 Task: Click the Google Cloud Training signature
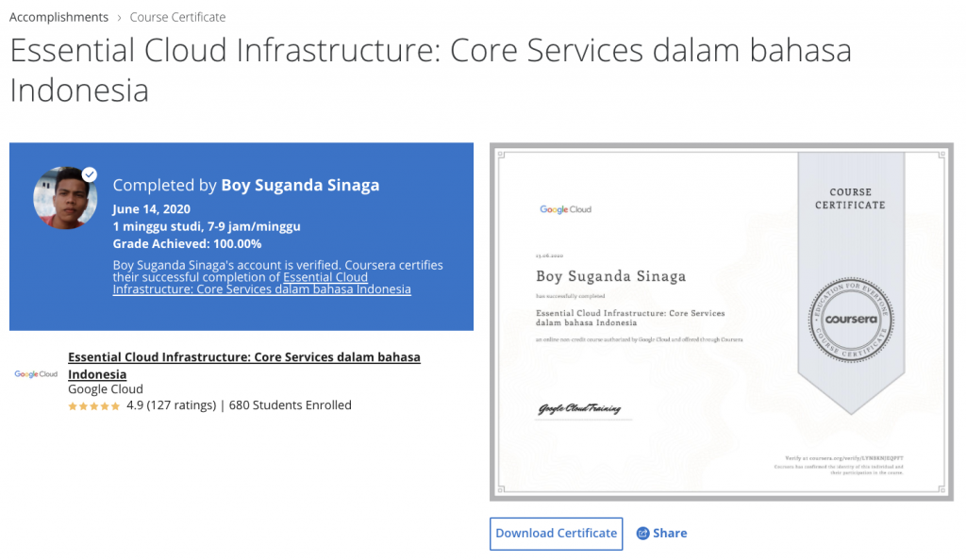coord(580,408)
